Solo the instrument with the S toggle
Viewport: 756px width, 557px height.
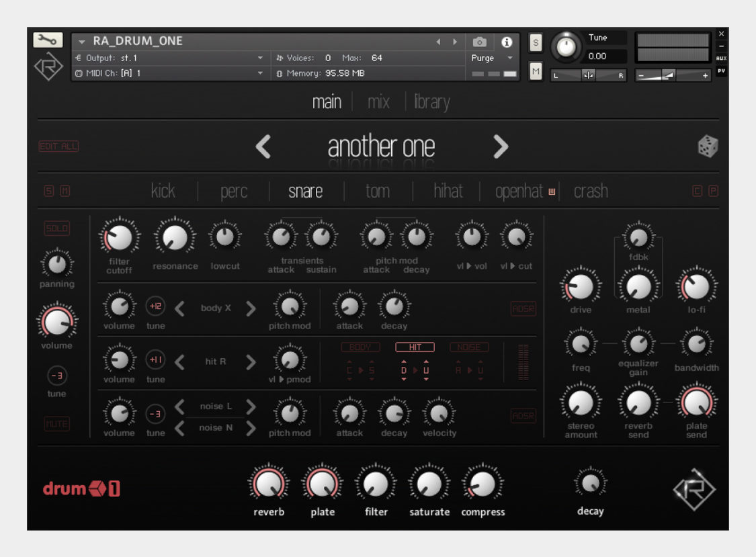pyautogui.click(x=535, y=42)
